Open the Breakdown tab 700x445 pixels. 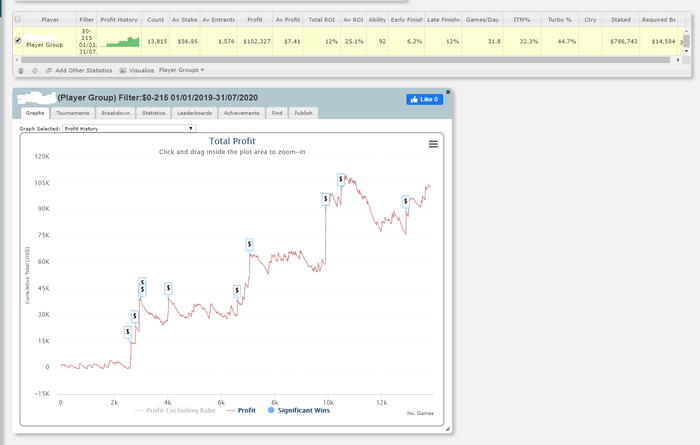click(x=116, y=113)
